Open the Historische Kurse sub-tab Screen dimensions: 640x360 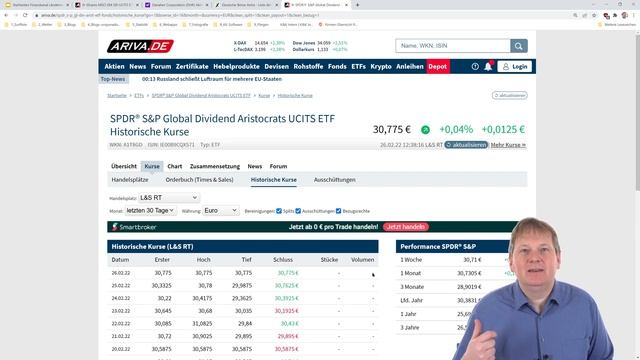(273, 180)
